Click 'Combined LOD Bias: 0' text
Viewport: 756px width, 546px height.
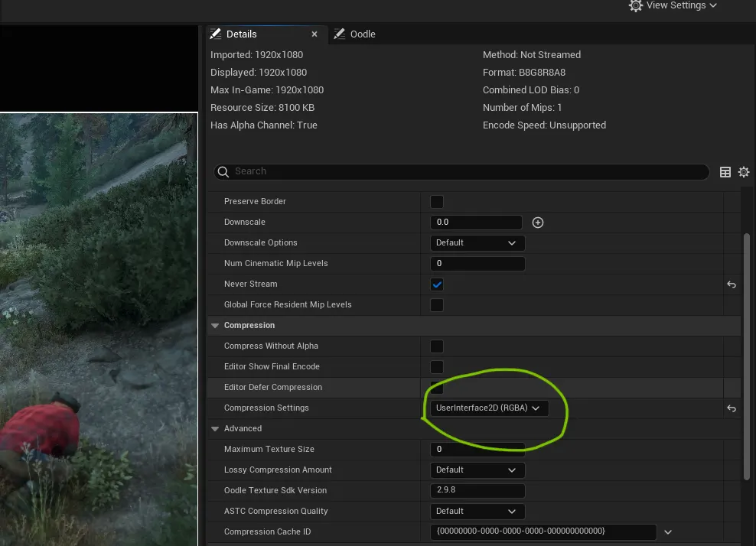(x=531, y=90)
